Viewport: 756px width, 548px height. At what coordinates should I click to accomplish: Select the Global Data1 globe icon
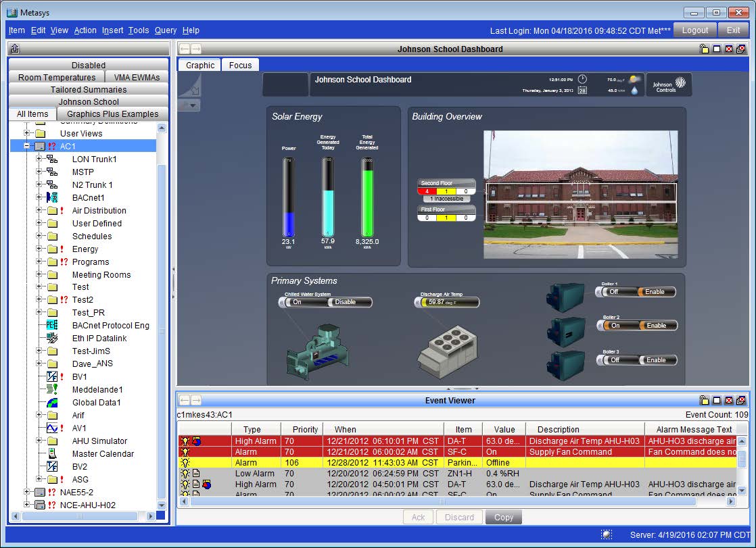(52, 403)
